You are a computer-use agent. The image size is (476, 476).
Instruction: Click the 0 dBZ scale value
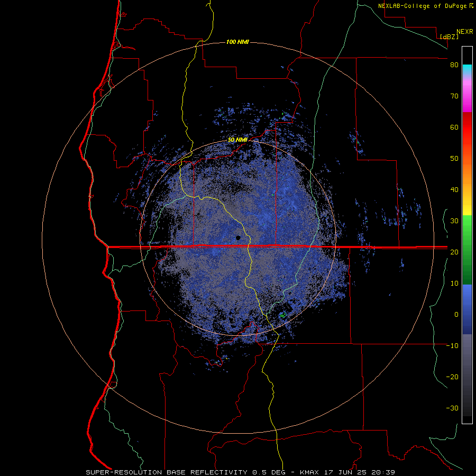[x=456, y=315]
